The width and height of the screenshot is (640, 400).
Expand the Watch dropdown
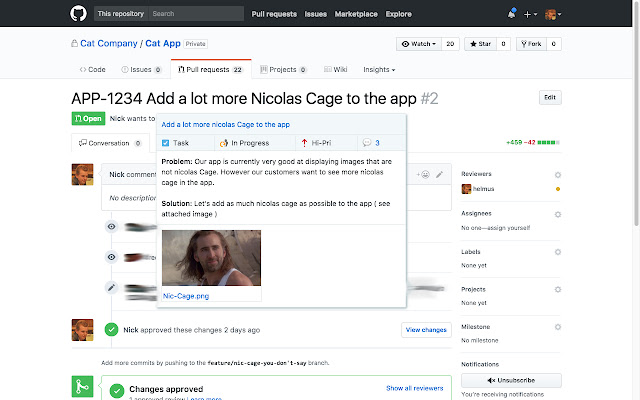click(418, 44)
